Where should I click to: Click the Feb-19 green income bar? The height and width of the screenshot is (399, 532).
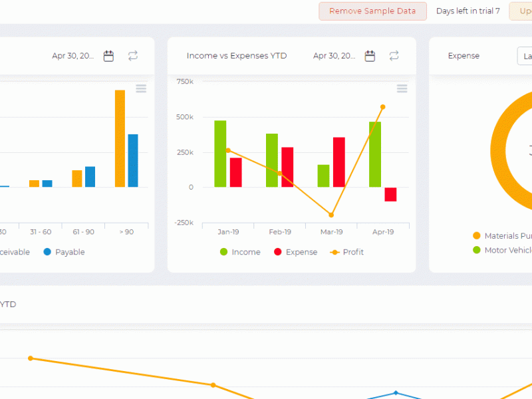272,160
